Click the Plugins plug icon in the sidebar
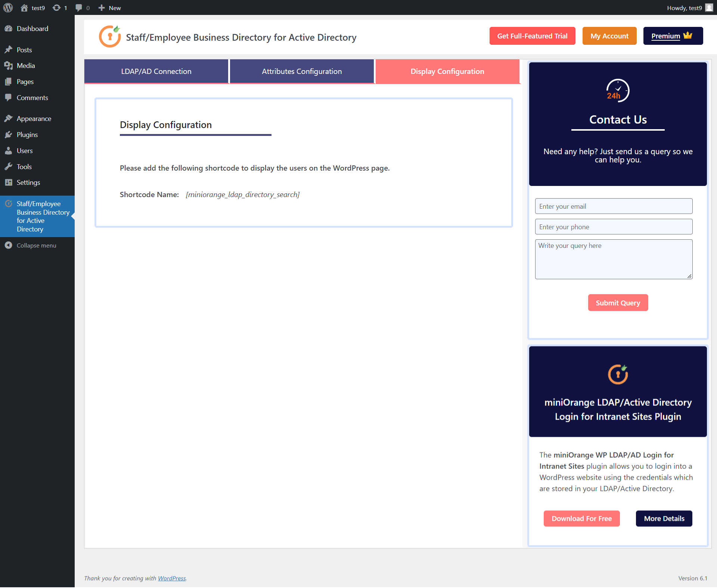Screen dimensions: 717x588 pyautogui.click(x=9, y=135)
